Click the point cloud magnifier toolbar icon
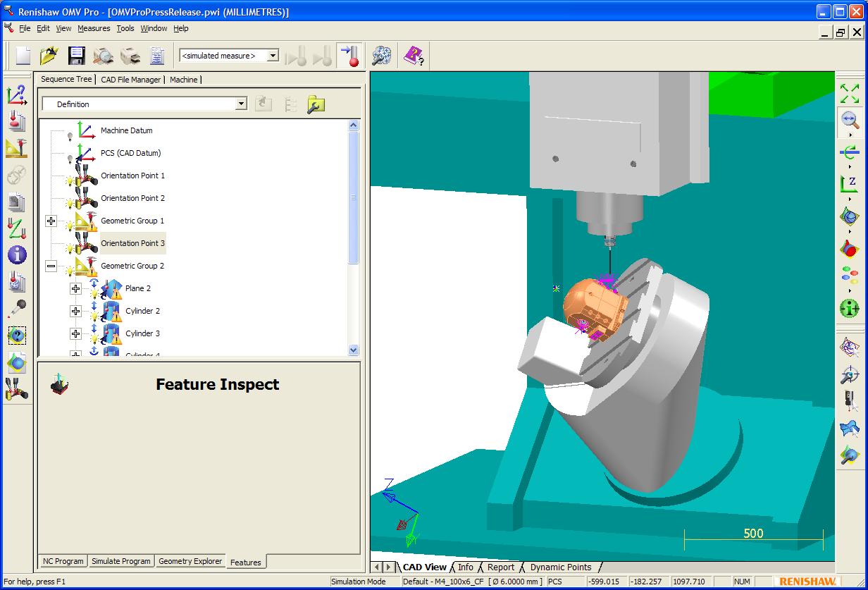This screenshot has width=868, height=590. (x=382, y=56)
